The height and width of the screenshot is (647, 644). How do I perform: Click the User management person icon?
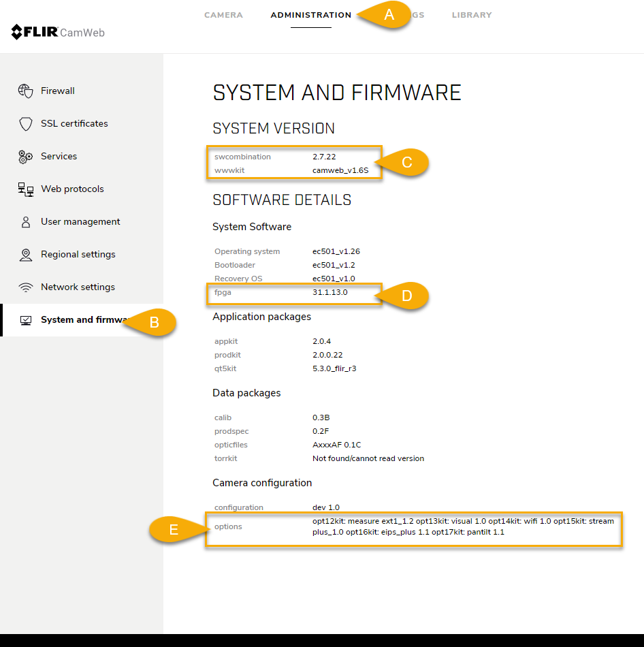[26, 222]
